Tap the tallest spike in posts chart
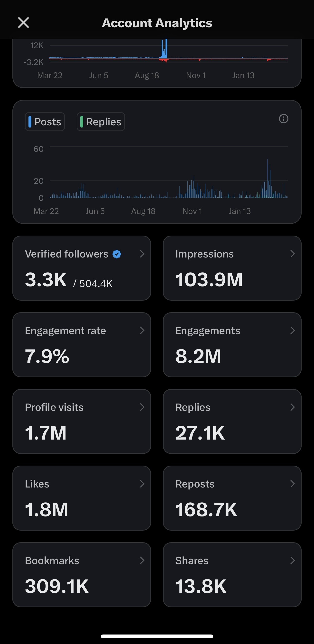 (268, 175)
